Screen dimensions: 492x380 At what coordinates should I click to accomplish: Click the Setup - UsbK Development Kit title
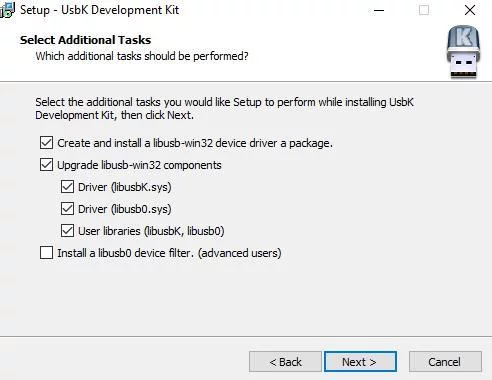(x=100, y=10)
